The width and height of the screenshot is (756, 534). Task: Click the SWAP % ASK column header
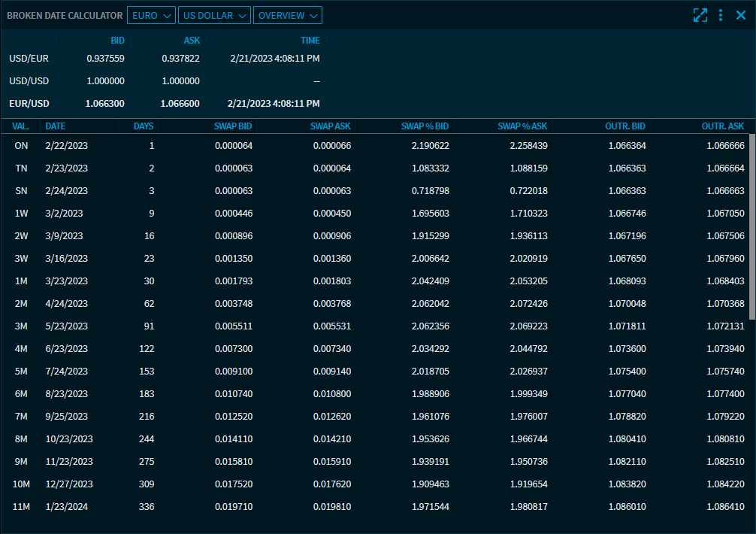pos(522,126)
